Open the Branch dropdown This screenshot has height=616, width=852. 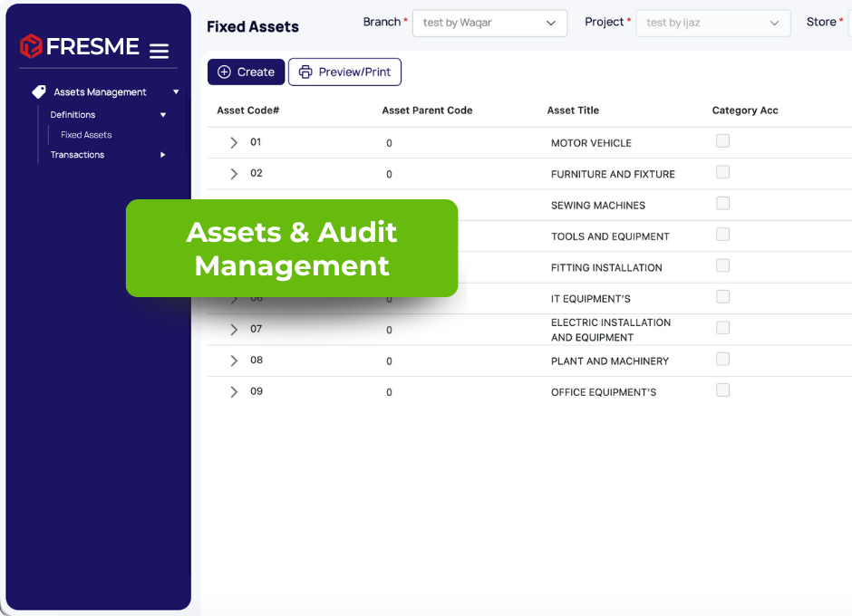[x=489, y=23]
